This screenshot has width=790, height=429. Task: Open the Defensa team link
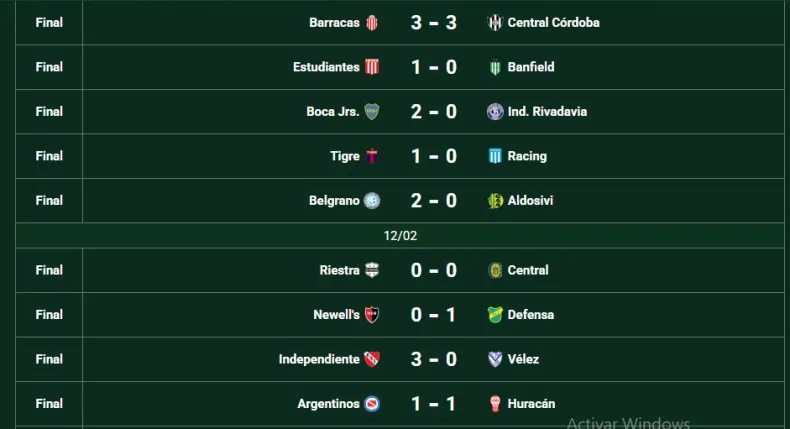(x=531, y=314)
